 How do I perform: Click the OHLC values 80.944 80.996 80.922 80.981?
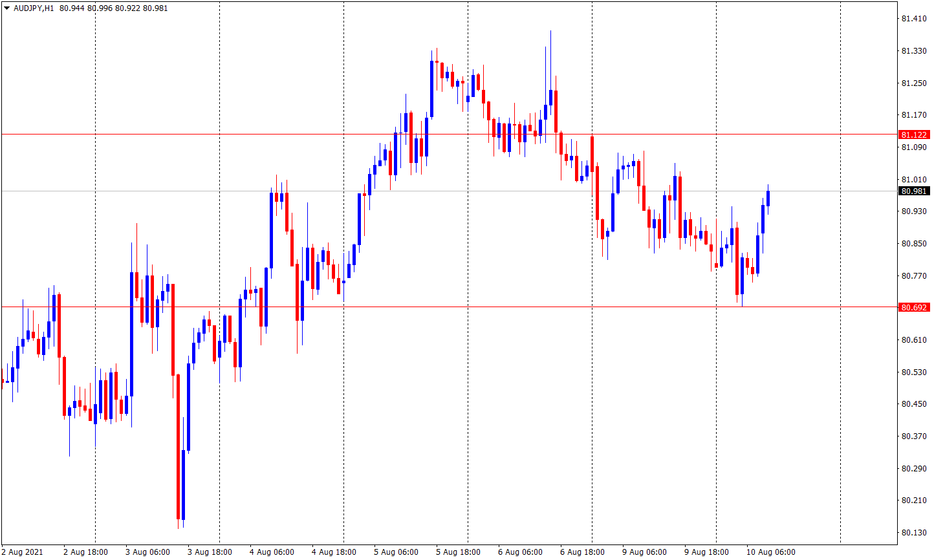(113, 8)
